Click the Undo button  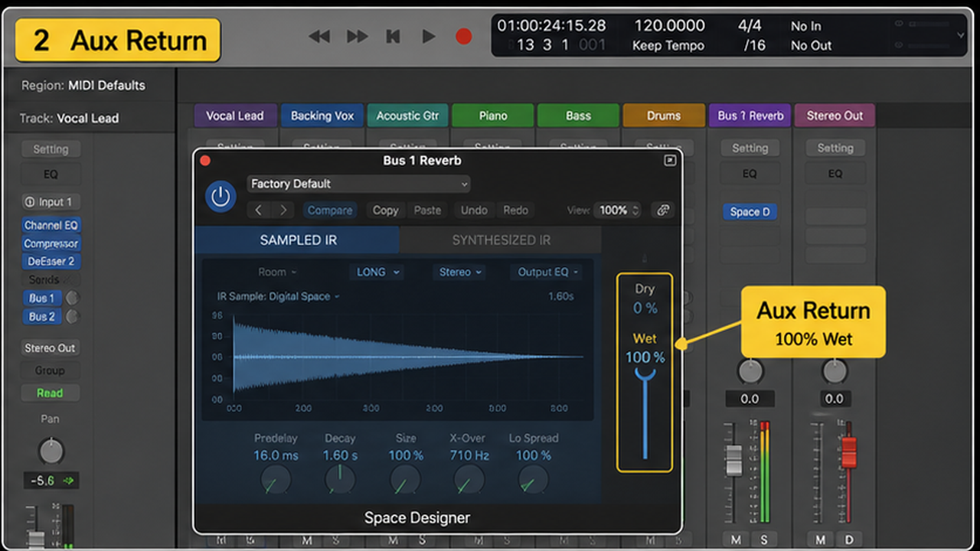(x=474, y=210)
